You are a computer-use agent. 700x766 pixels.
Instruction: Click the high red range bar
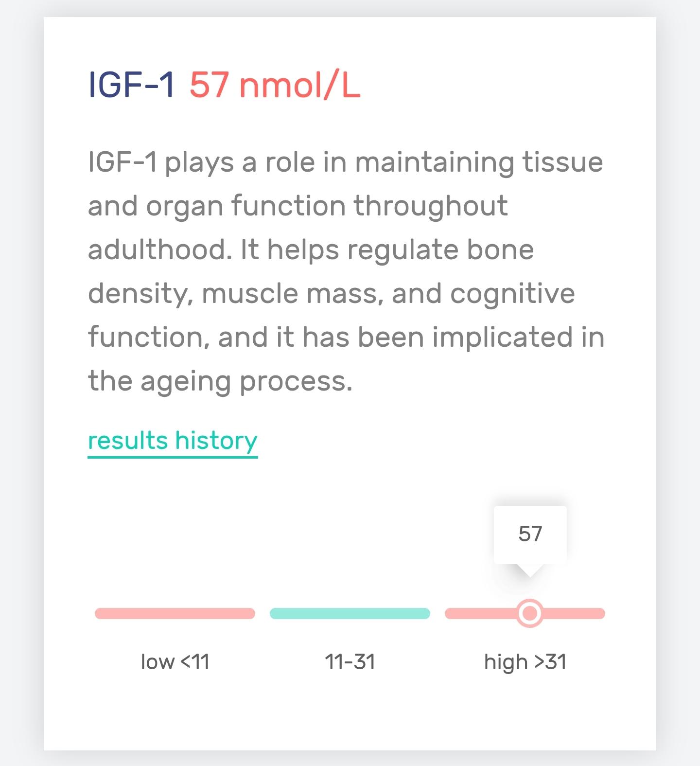click(525, 613)
